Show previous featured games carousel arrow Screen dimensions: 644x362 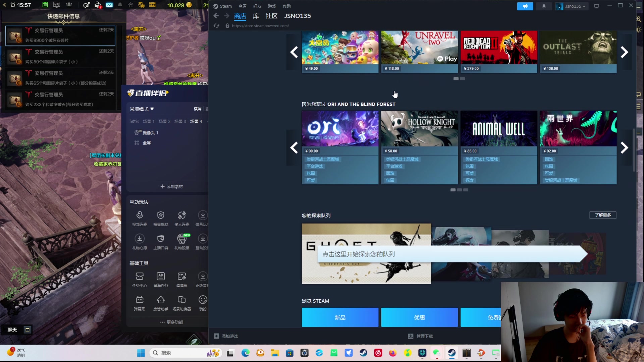click(294, 52)
